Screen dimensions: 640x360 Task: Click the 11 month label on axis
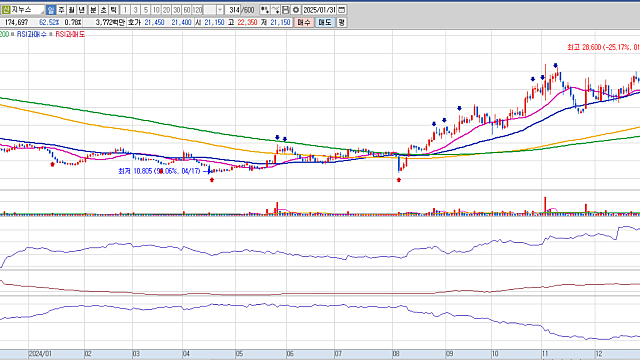545,354
